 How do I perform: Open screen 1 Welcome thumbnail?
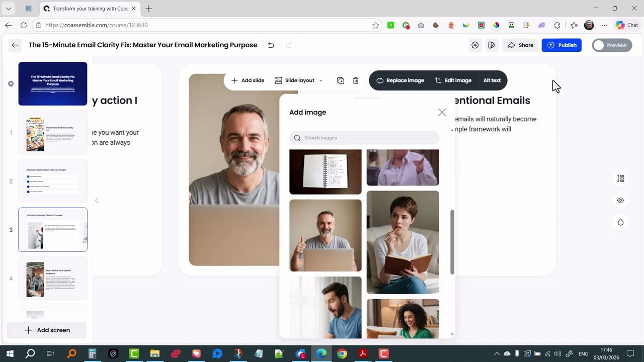(53, 133)
